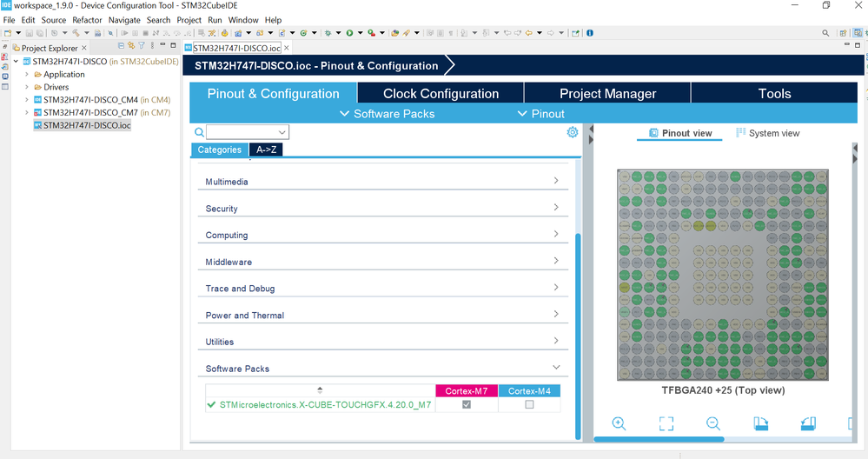Collapse all in Project Explorer
The width and height of the screenshot is (868, 459).
122,46
